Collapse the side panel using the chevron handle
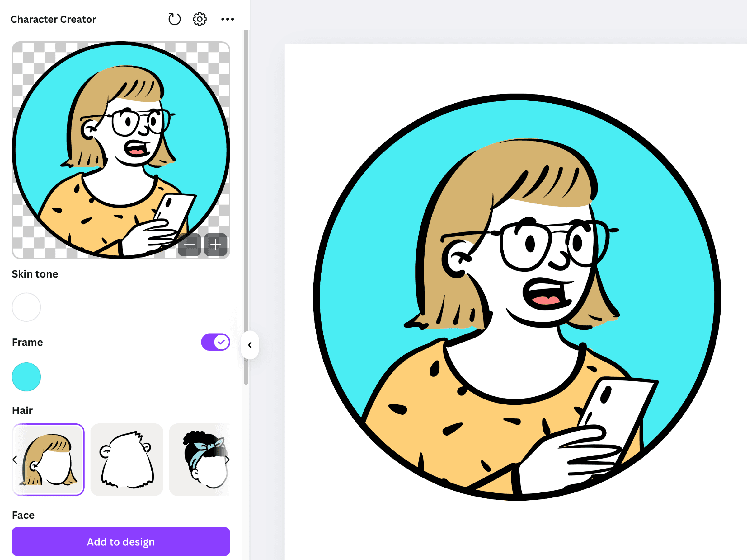747x560 pixels. click(250, 345)
